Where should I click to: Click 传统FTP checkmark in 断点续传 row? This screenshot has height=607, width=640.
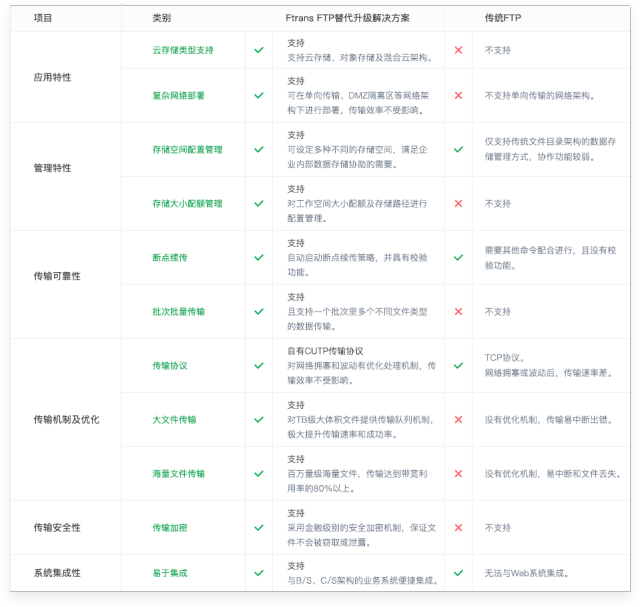tap(458, 258)
